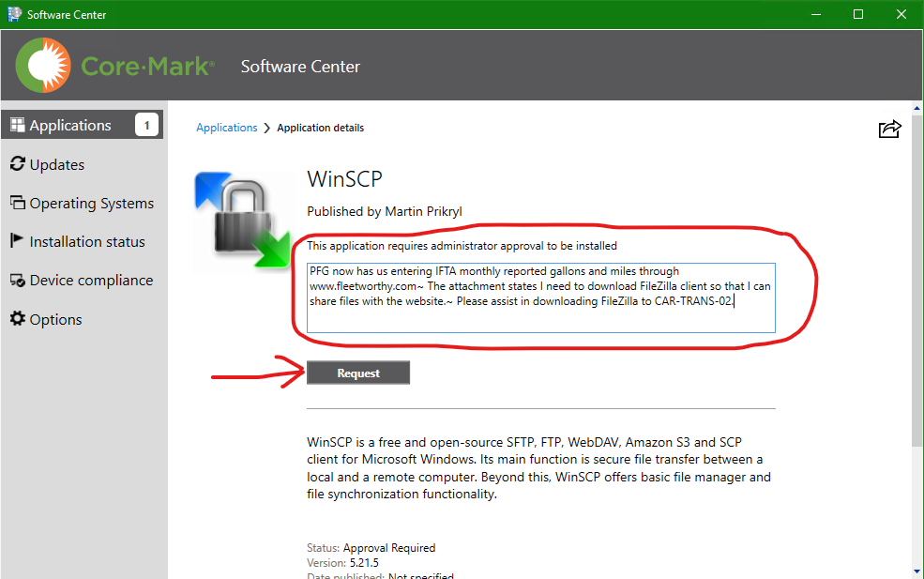Click the Device compliance icon

(x=18, y=280)
